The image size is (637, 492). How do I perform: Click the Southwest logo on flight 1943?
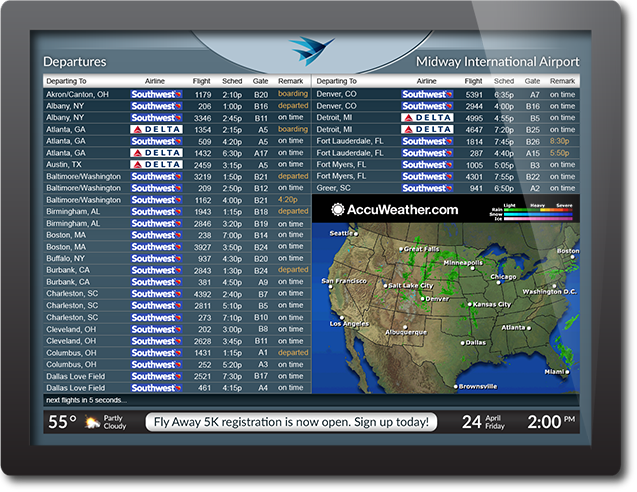click(x=156, y=212)
